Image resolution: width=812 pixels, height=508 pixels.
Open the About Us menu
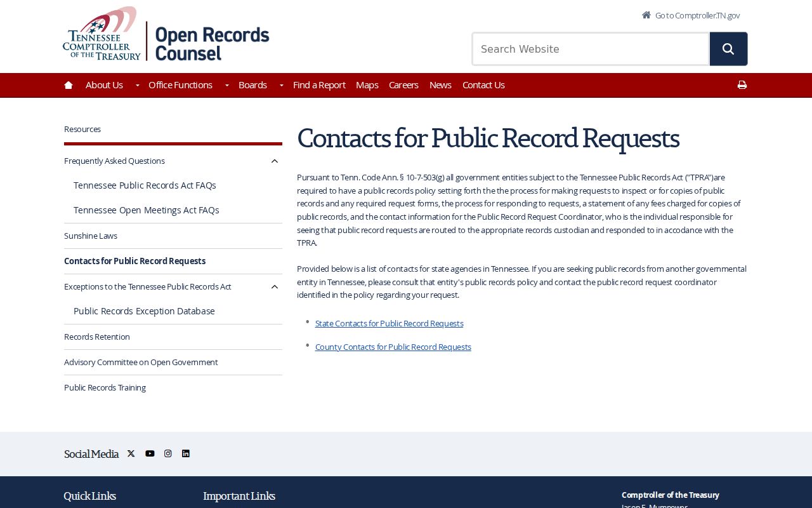104,85
